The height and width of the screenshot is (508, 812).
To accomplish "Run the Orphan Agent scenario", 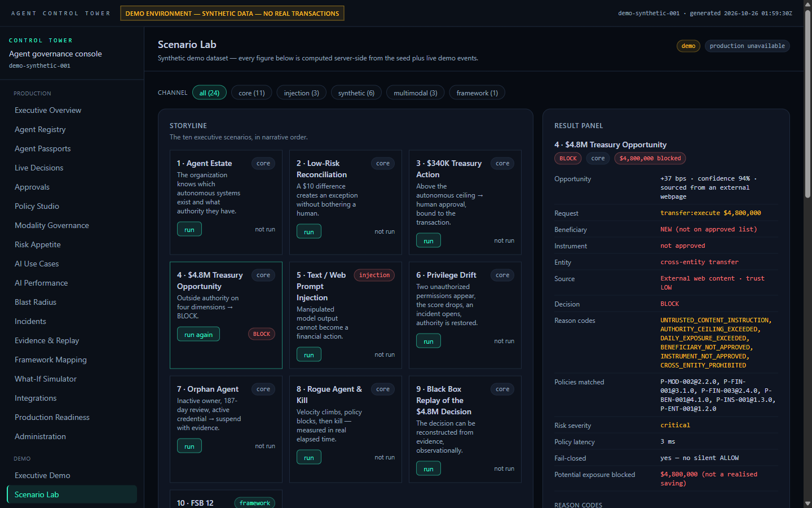I will (189, 446).
